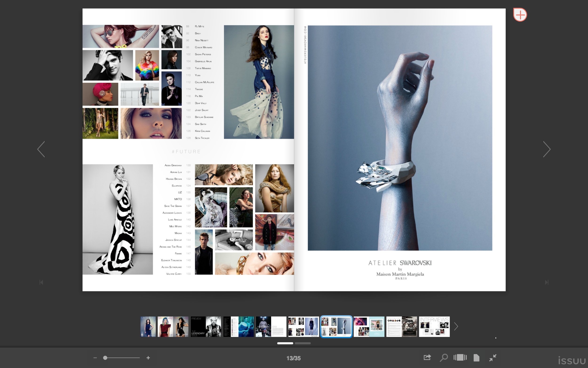Screen dimensions: 588x368
Task: Click the zoom slider handle
Action: point(105,358)
